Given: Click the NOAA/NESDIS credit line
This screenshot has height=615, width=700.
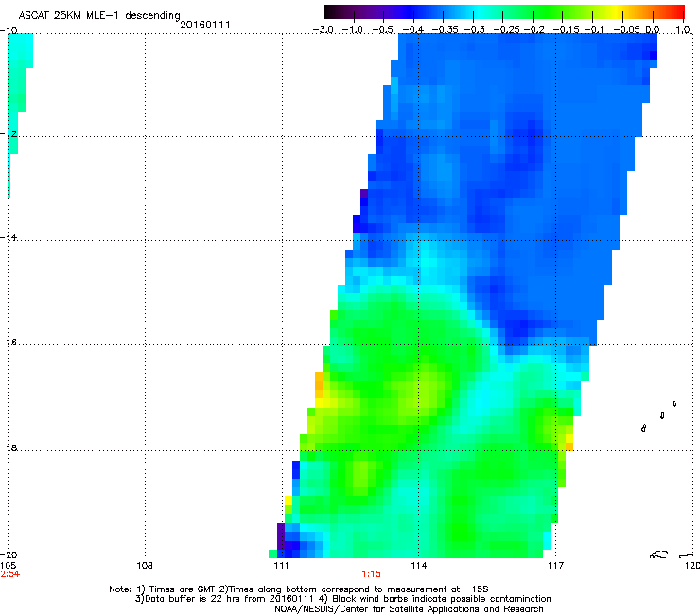Looking at the screenshot, I should pyautogui.click(x=409, y=608).
